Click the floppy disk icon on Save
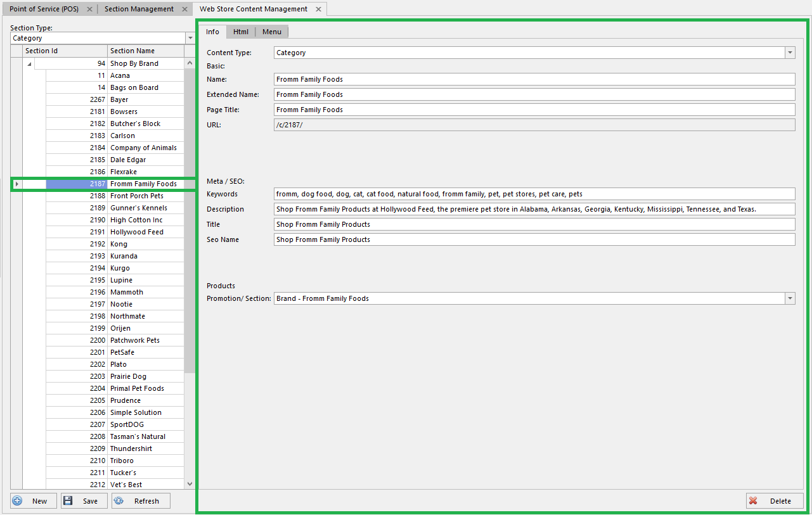This screenshot has width=812, height=515. pyautogui.click(x=68, y=500)
